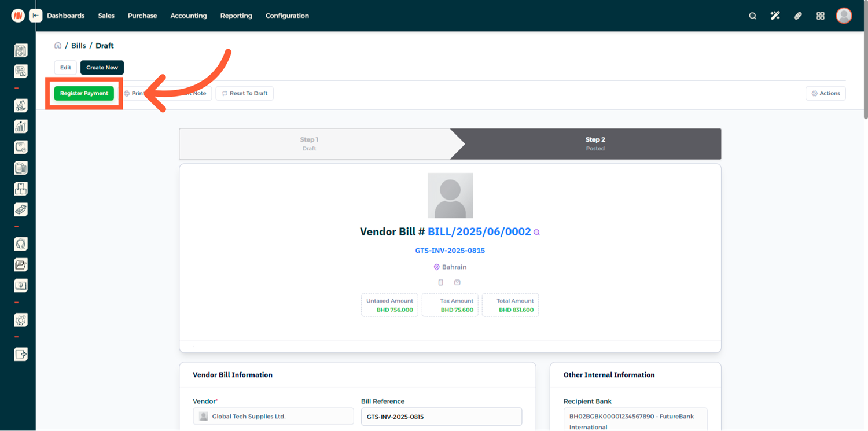The width and height of the screenshot is (868, 431).
Task: Open the magic wand tool icon
Action: [775, 16]
